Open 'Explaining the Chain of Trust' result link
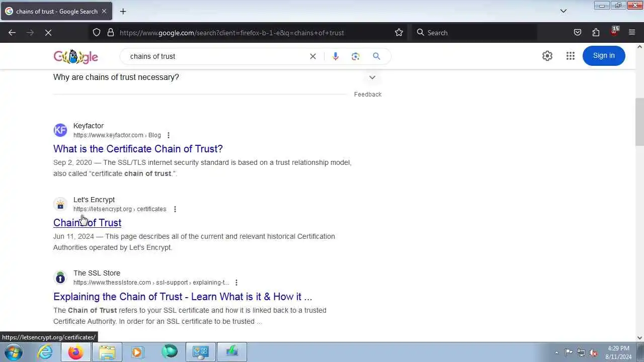The height and width of the screenshot is (362, 644). 183,297
